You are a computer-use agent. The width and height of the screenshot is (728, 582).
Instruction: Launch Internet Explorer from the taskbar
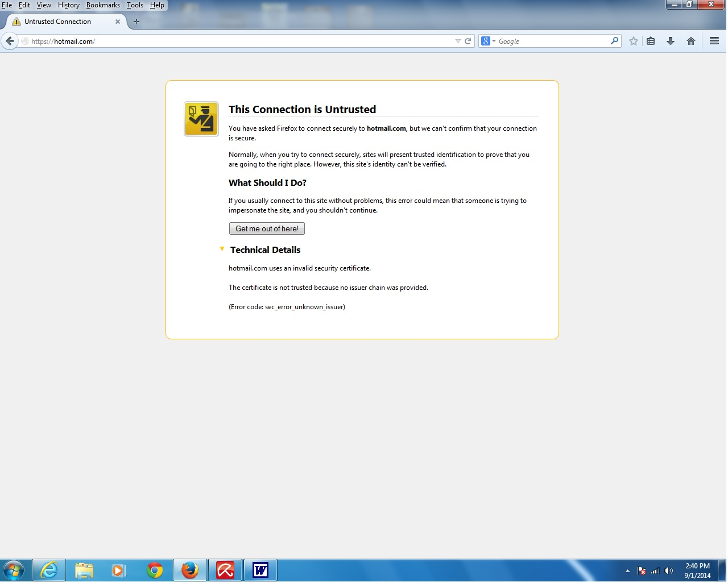[x=49, y=570]
